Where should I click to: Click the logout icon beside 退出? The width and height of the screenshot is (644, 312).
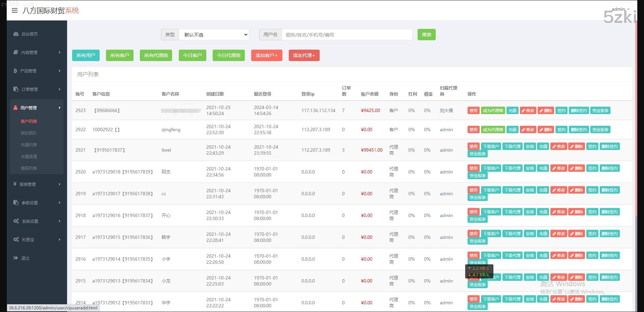[x=16, y=258]
